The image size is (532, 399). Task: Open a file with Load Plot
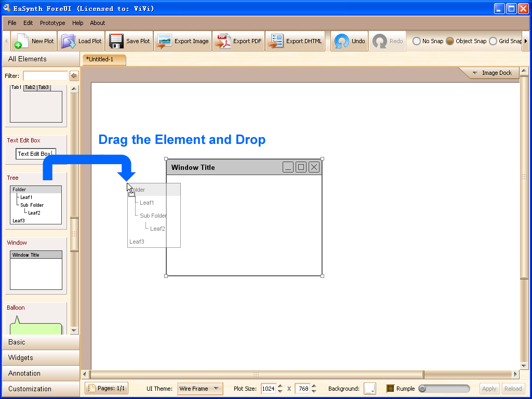coord(68,42)
